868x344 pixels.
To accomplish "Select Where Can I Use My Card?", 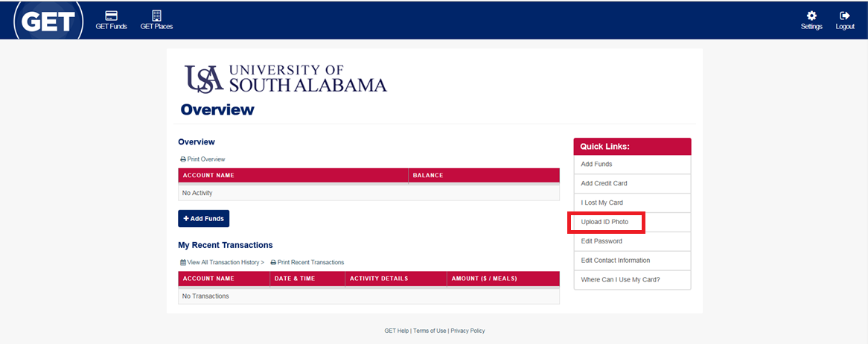I will [x=632, y=280].
